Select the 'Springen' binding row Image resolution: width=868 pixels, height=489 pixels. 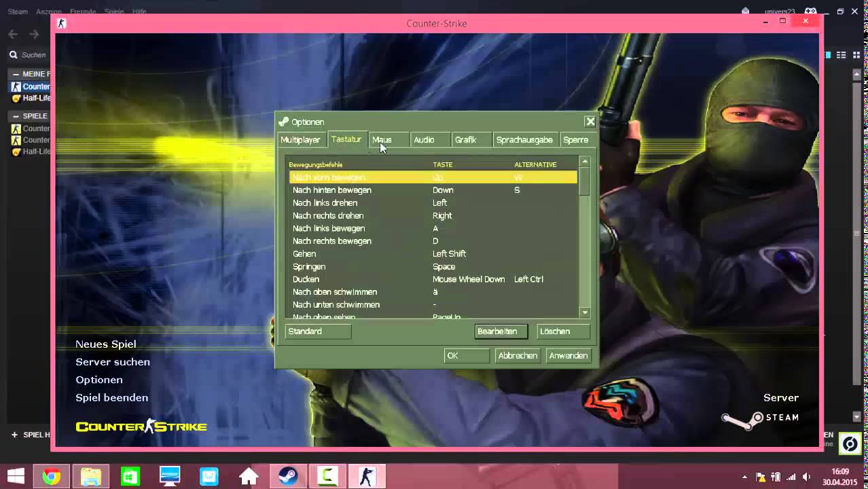coord(433,267)
